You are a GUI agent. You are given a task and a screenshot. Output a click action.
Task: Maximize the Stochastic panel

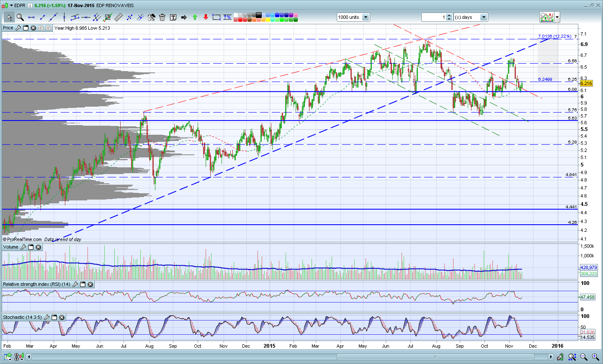(54, 318)
